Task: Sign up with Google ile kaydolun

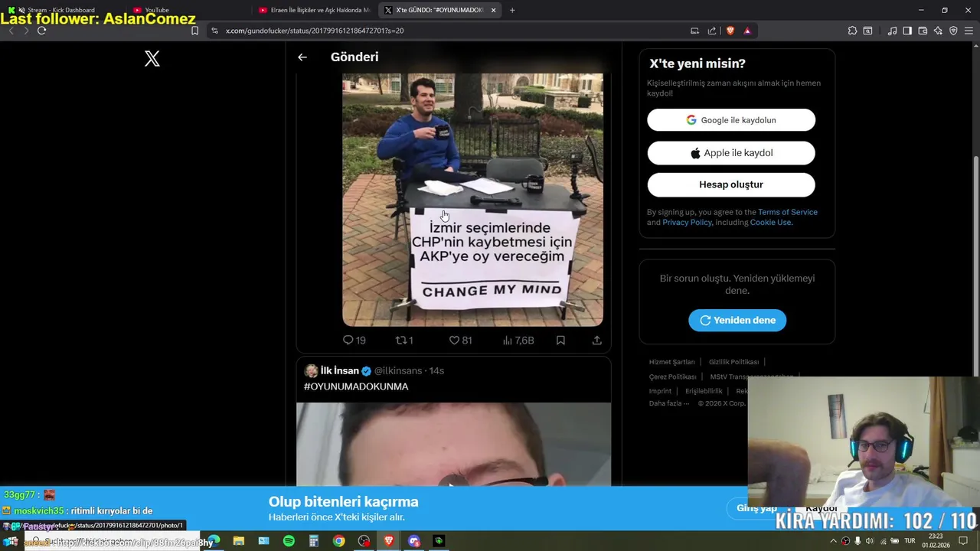Action: (x=731, y=120)
